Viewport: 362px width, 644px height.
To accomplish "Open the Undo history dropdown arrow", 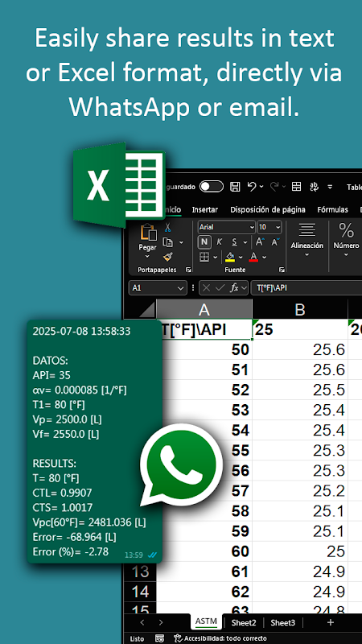I will (x=261, y=187).
